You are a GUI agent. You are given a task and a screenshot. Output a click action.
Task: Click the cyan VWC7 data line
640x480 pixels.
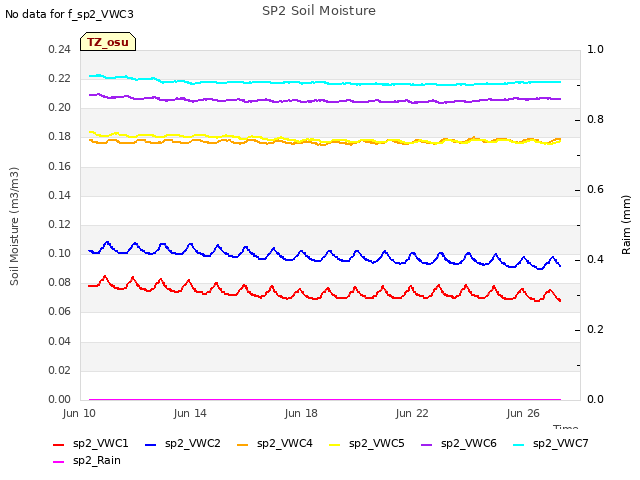tap(327, 83)
